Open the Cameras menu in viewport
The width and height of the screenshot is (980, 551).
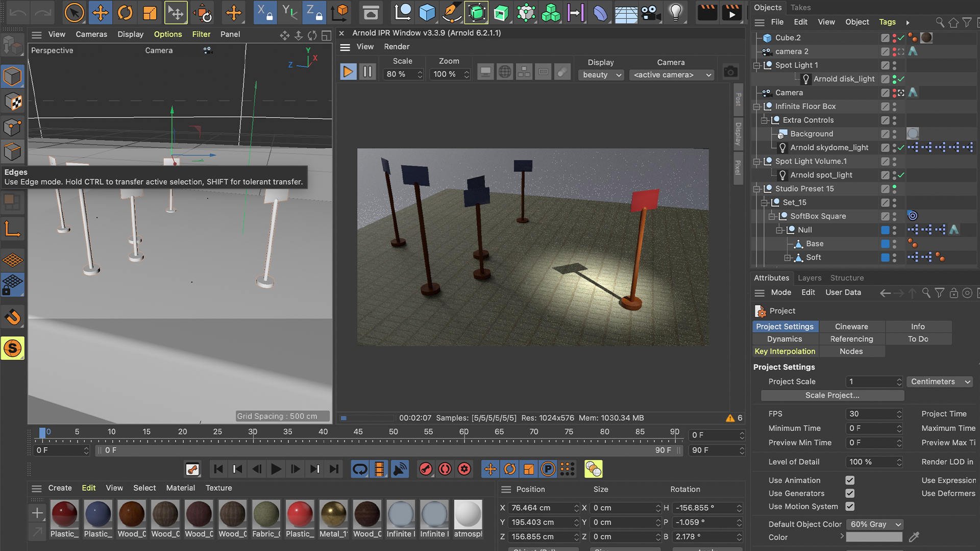pos(91,34)
